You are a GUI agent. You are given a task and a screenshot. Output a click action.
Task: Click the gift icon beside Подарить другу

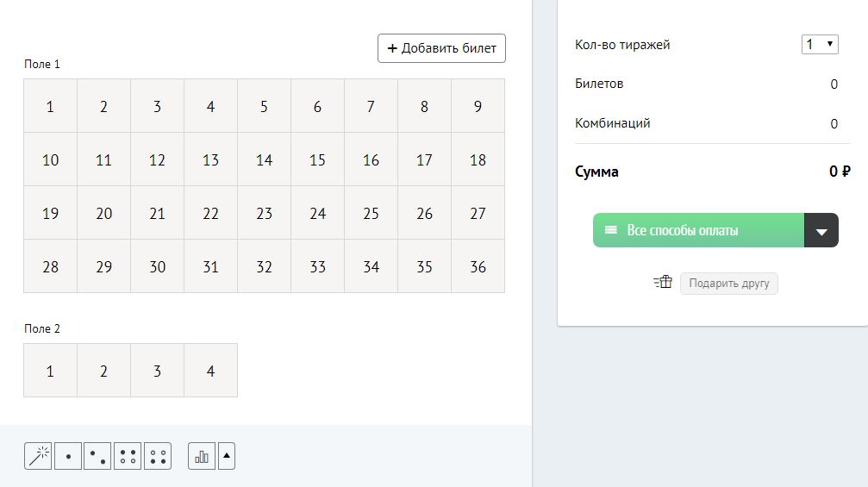(x=663, y=283)
